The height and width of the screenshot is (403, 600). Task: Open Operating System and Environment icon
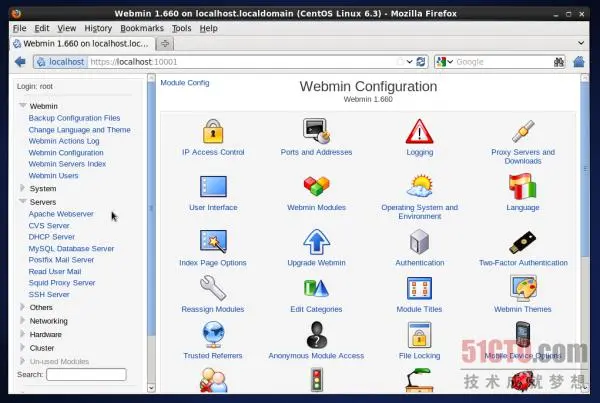pos(419,186)
